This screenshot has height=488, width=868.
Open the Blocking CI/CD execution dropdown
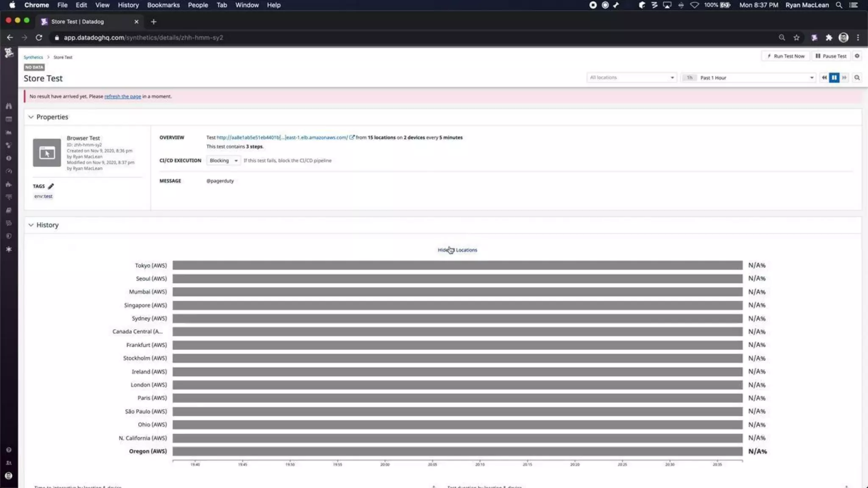(x=223, y=161)
